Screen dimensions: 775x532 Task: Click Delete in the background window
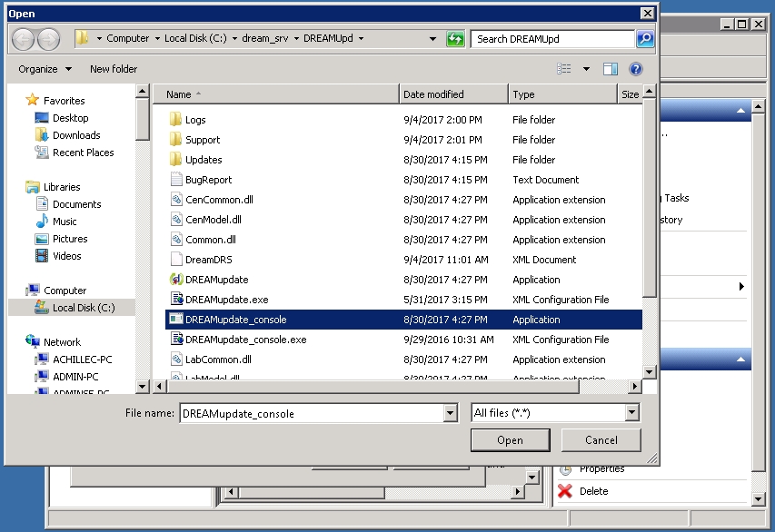point(593,491)
